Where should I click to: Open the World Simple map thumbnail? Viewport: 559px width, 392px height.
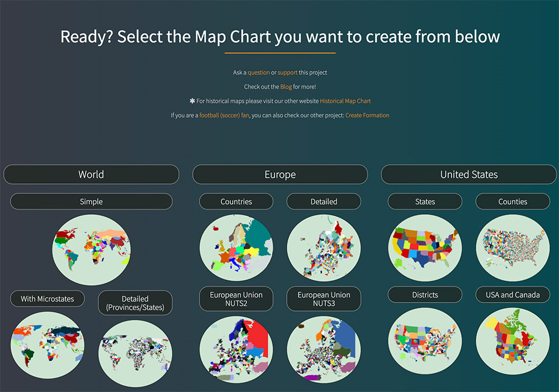point(91,248)
